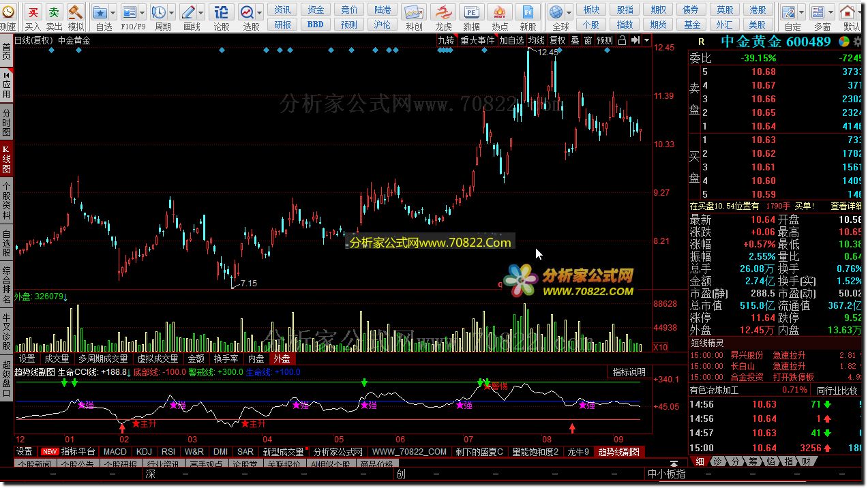Click the 选股 stock screener icon
The width and height of the screenshot is (868, 488).
tap(247, 12)
